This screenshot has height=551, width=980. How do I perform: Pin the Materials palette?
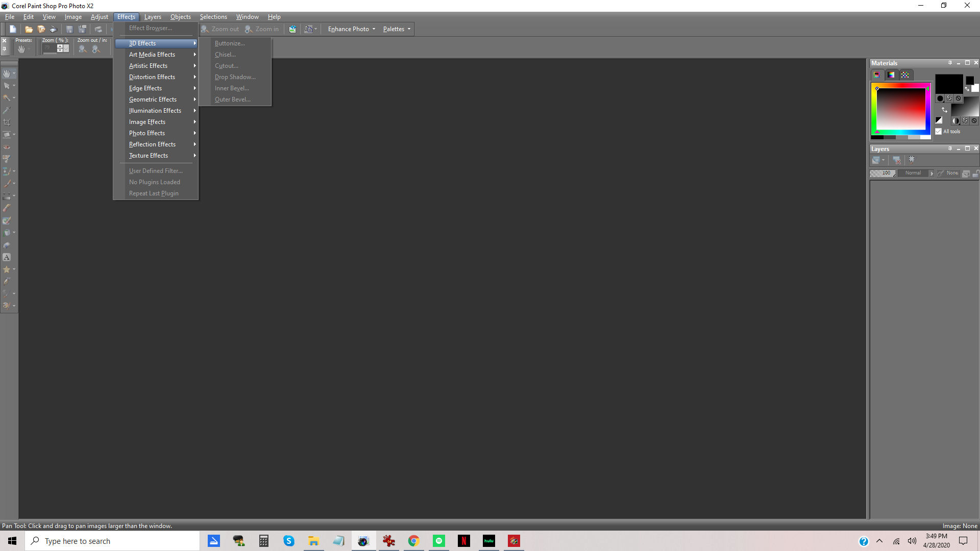tap(950, 63)
